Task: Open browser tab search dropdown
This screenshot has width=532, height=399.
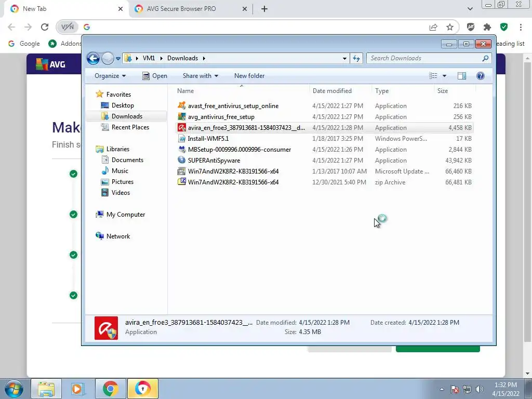Action: 470,9
